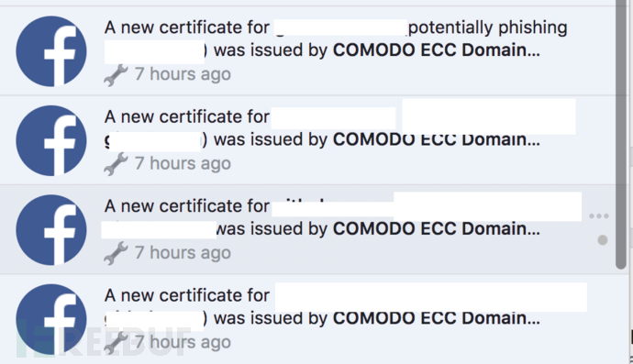633x364 pixels.
Task: Open the three-dot options on the highlighted notification
Action: 599,215
